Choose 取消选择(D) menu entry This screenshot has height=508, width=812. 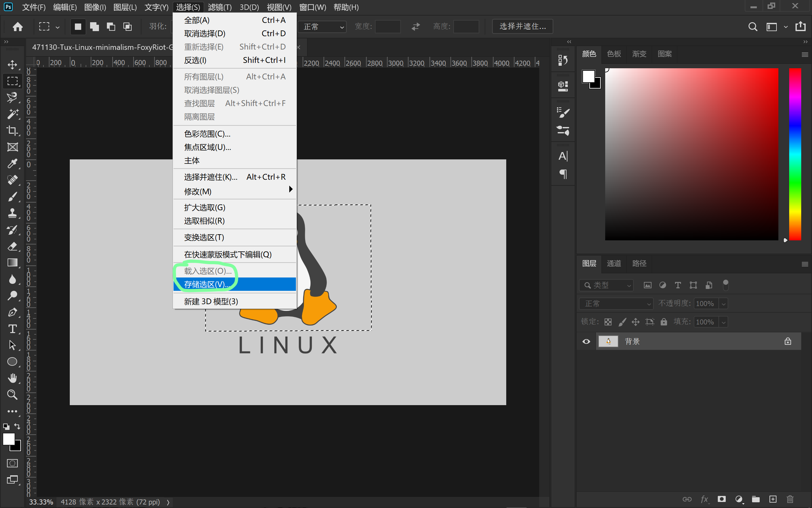(234, 34)
